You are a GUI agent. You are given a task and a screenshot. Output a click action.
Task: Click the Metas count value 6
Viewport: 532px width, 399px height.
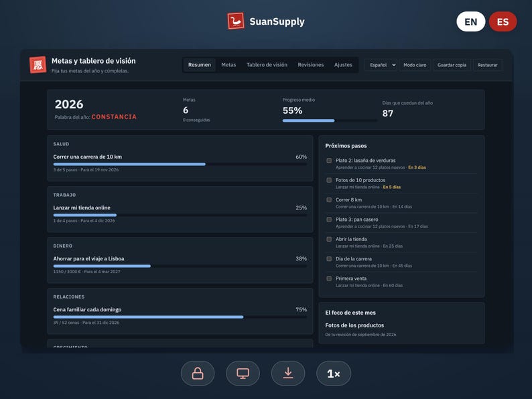pyautogui.click(x=186, y=110)
